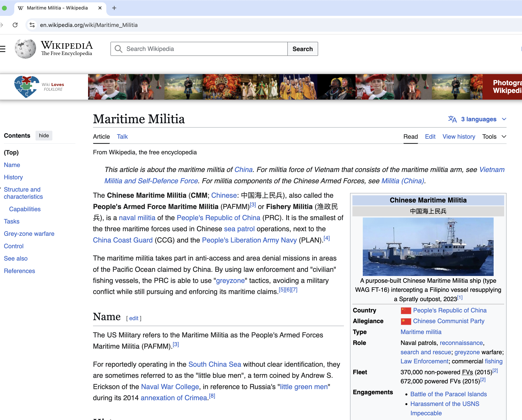Click the Search button
522x420 pixels.
[x=302, y=49]
